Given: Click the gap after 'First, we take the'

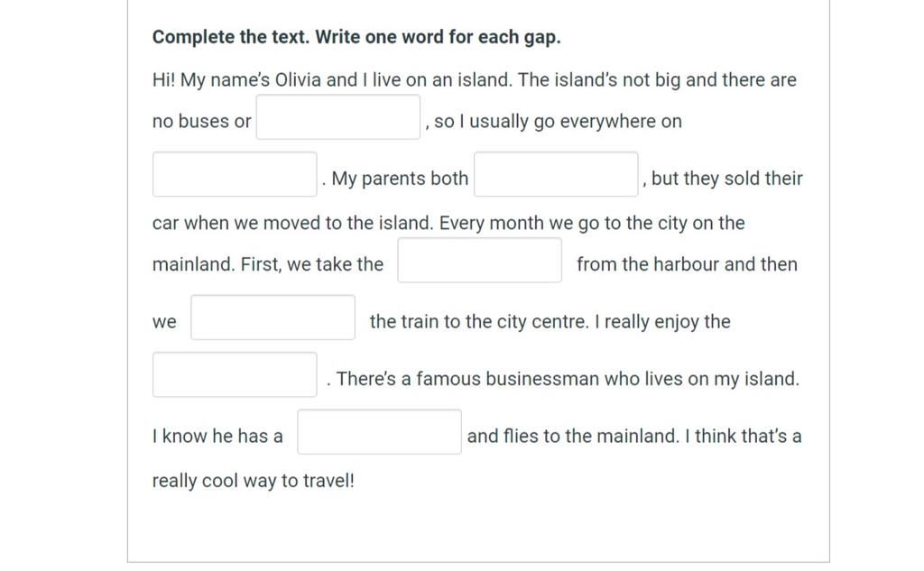Looking at the screenshot, I should tap(480, 261).
